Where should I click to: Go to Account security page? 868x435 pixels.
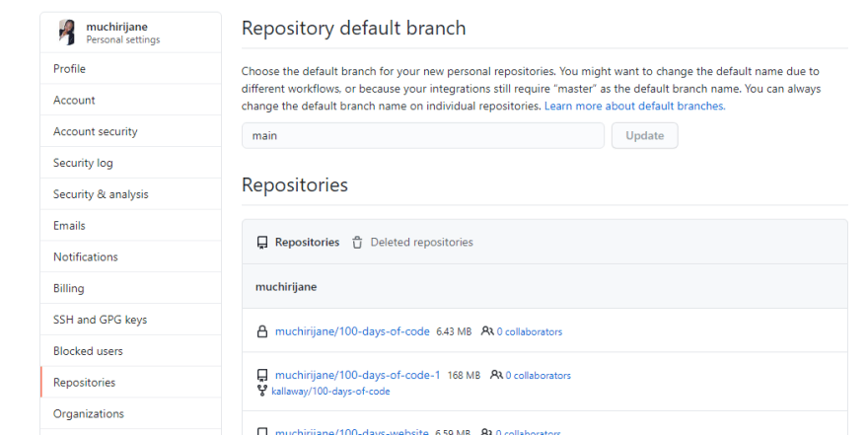pos(130,132)
